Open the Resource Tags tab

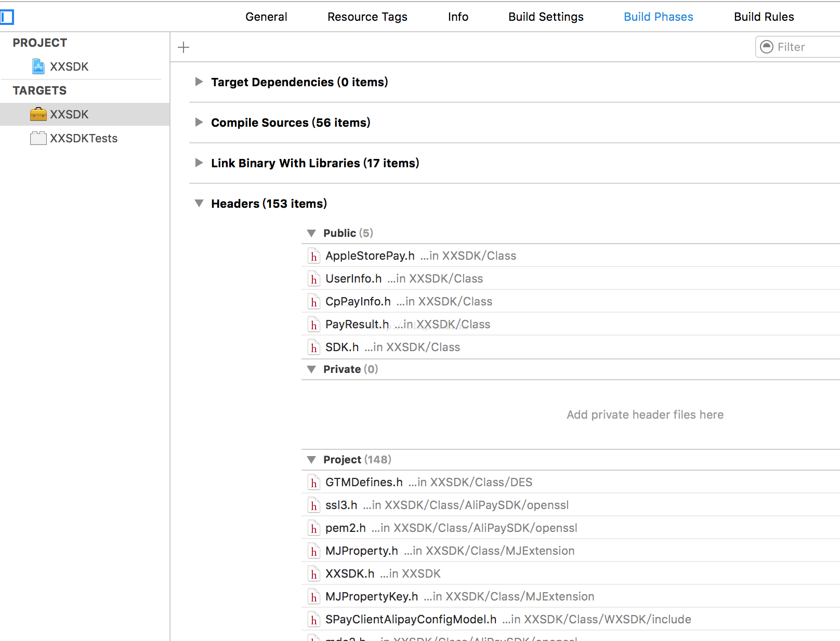(367, 17)
